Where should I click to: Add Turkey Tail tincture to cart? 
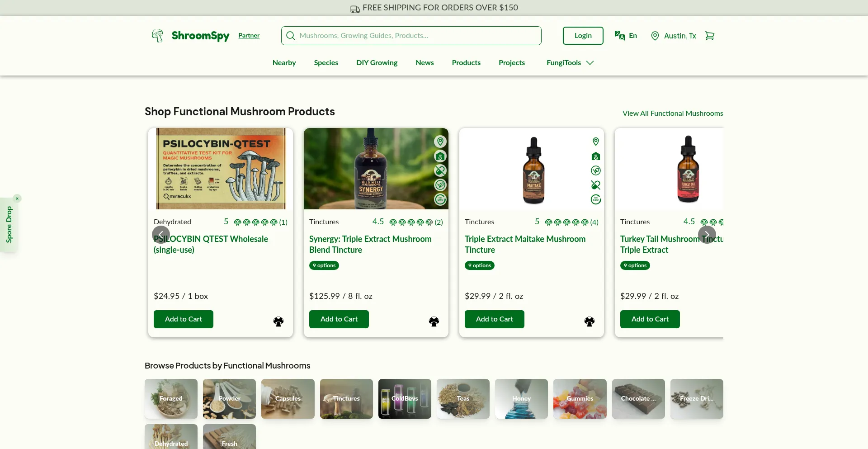tap(650, 319)
